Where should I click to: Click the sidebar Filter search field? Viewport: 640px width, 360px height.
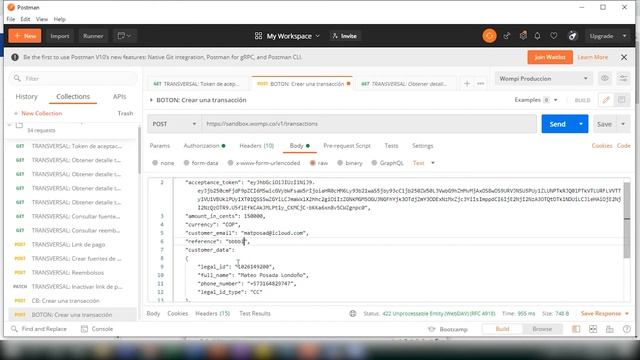[73, 78]
